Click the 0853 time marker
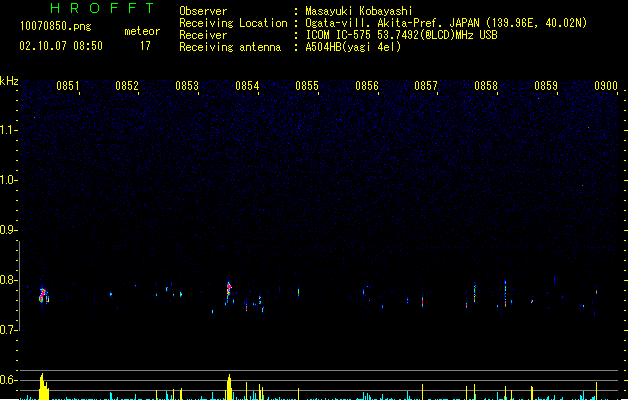This screenshot has height=400, width=629. click(x=187, y=86)
